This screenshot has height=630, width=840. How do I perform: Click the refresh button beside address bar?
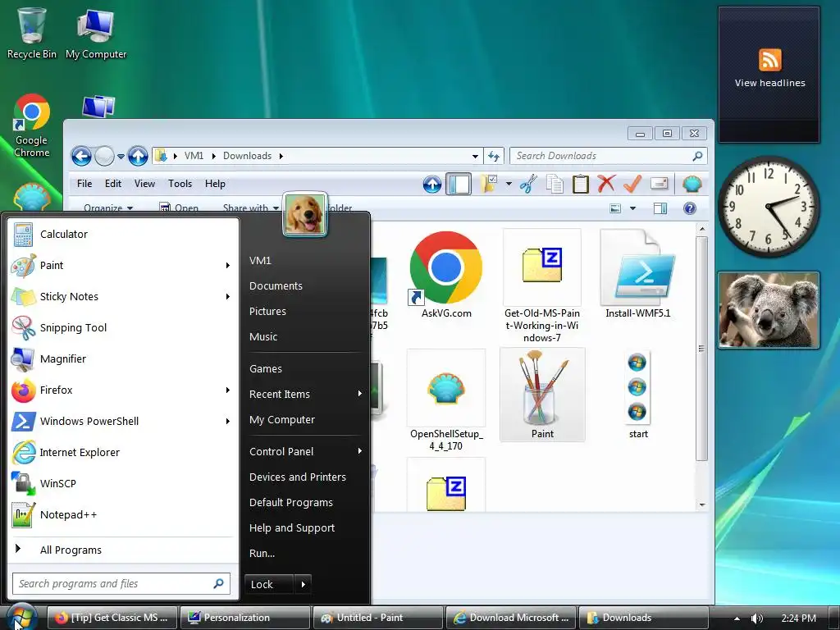493,156
